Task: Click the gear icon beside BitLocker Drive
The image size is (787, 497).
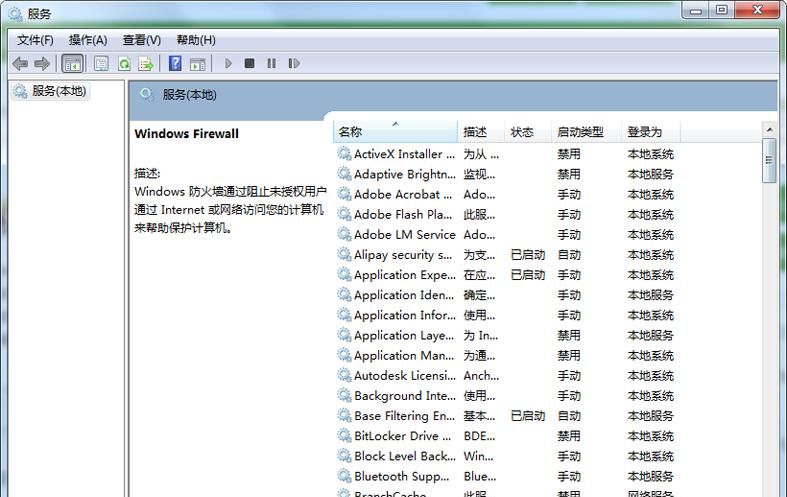Action: (344, 436)
